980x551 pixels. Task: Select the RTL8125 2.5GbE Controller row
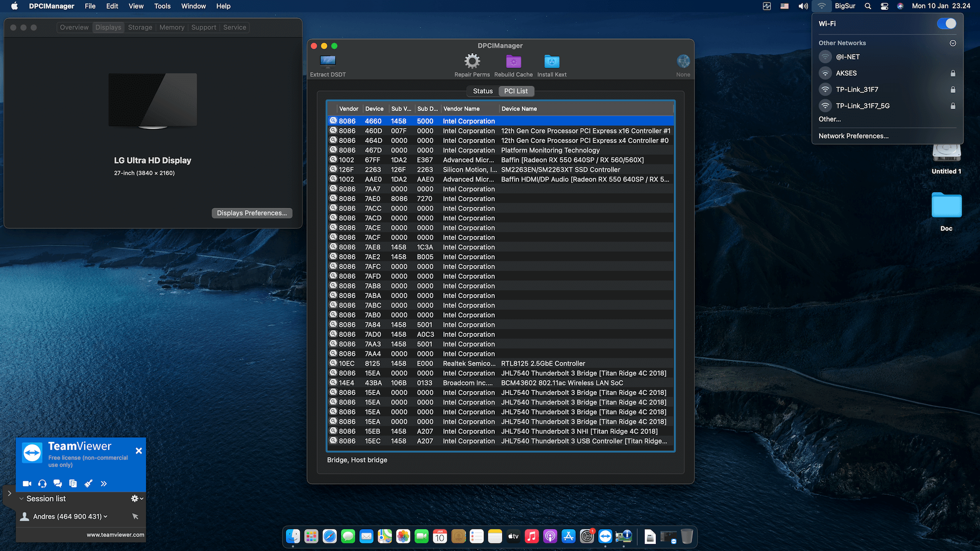pyautogui.click(x=510, y=363)
